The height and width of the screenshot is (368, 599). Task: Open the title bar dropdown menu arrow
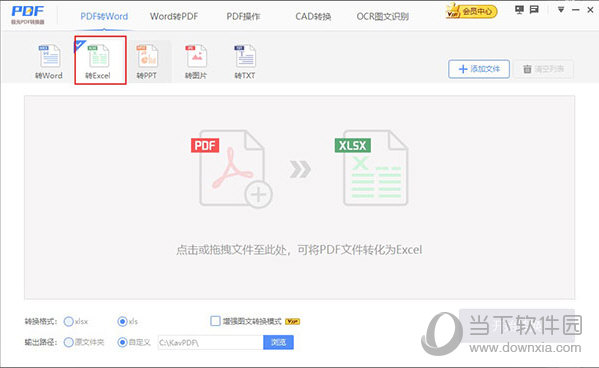click(x=561, y=10)
